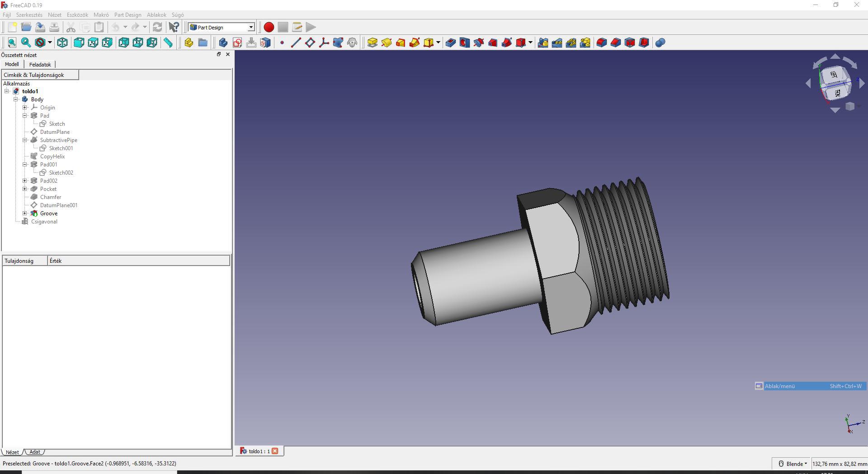The height and width of the screenshot is (474, 868).
Task: Create a MultiTransform feature
Action: pos(585,43)
